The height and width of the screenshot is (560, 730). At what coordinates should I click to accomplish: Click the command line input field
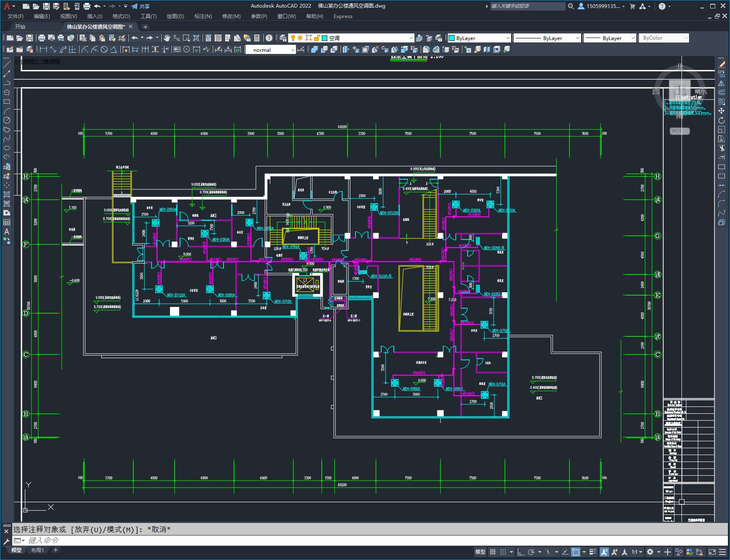tap(371, 540)
